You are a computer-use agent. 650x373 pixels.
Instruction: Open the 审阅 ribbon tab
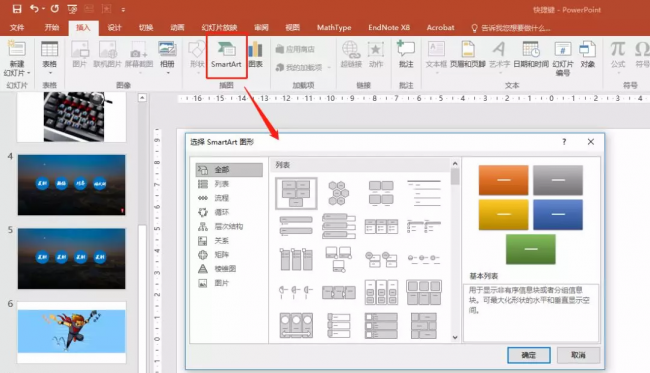point(261,28)
